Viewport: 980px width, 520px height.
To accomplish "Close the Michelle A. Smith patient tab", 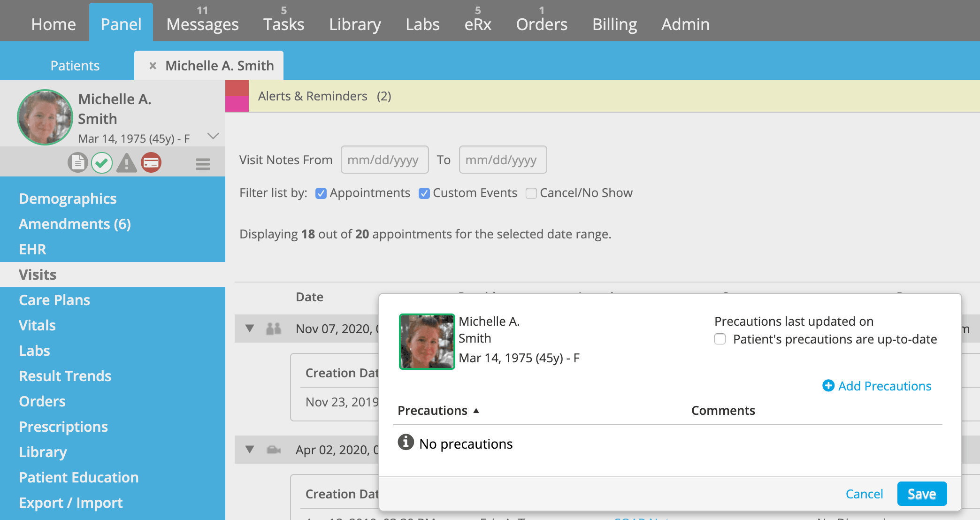I will tap(153, 66).
